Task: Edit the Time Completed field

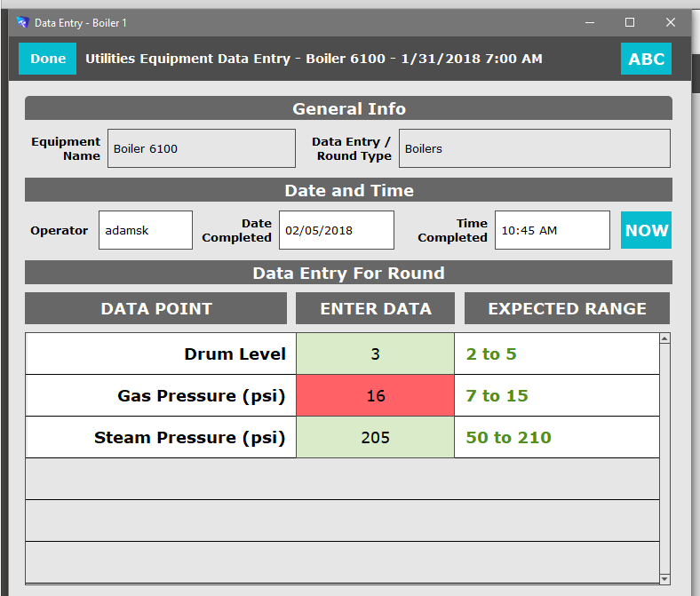Action: point(553,230)
